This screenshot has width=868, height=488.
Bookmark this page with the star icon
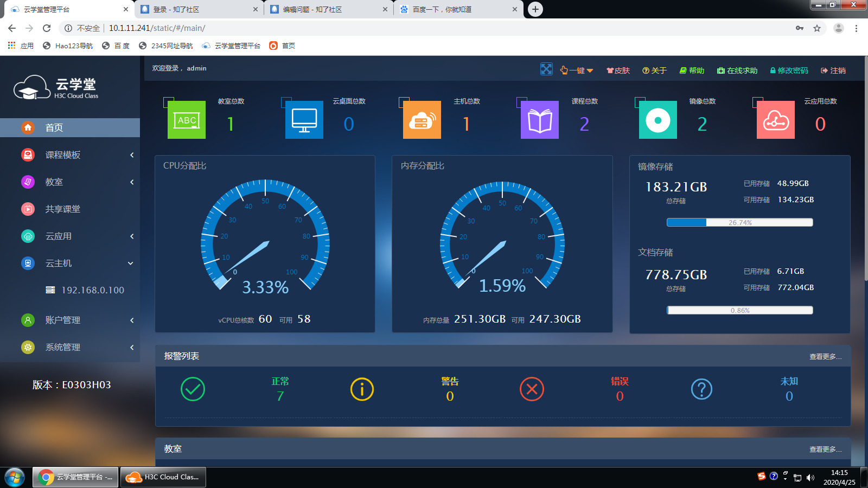817,28
